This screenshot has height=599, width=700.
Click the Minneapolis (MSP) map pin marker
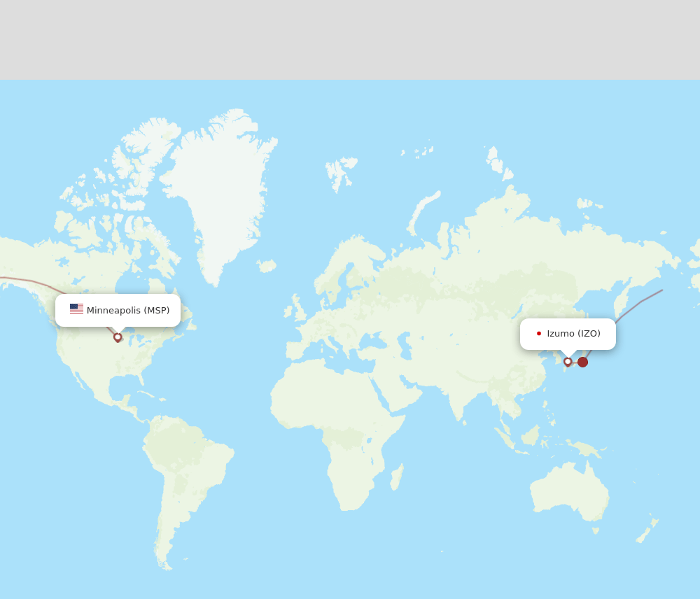point(118,337)
